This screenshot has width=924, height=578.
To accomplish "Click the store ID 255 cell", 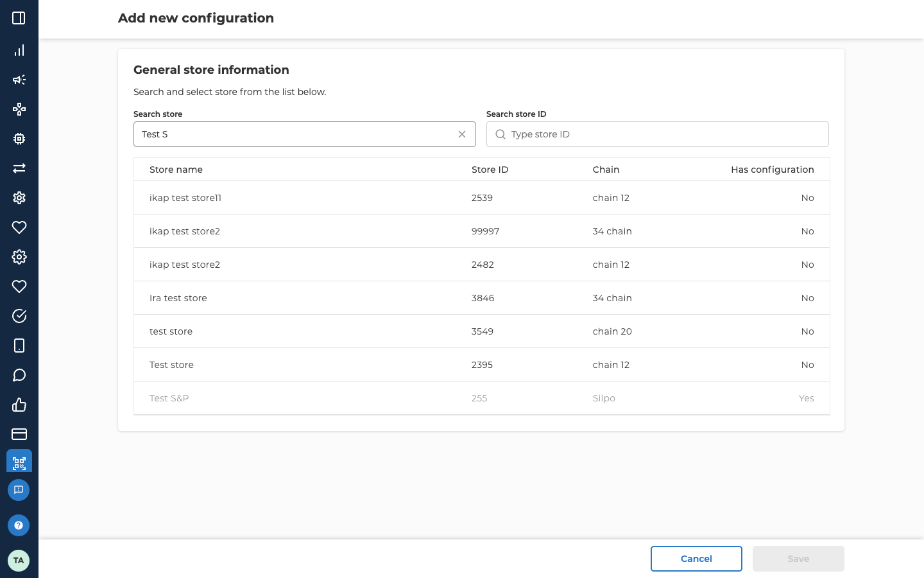I will click(479, 398).
